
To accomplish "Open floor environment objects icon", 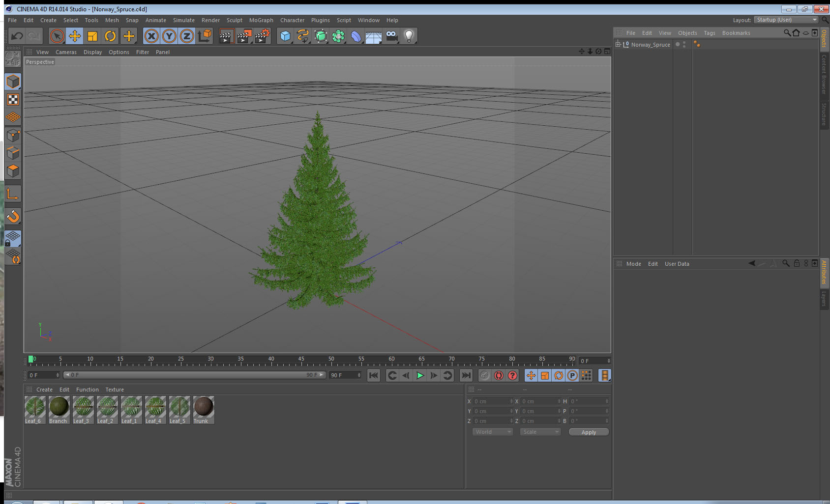I will click(x=374, y=36).
